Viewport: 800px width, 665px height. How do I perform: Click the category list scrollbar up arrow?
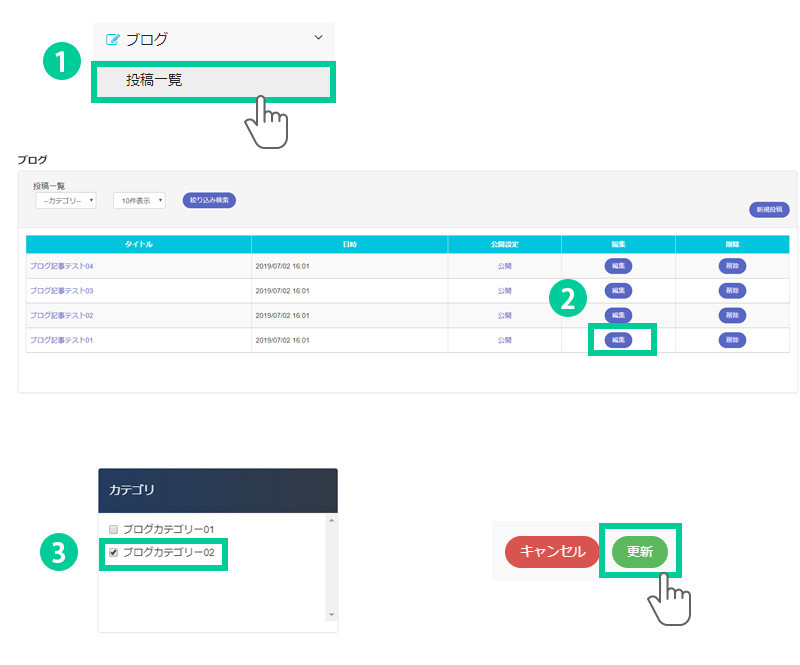(x=331, y=521)
